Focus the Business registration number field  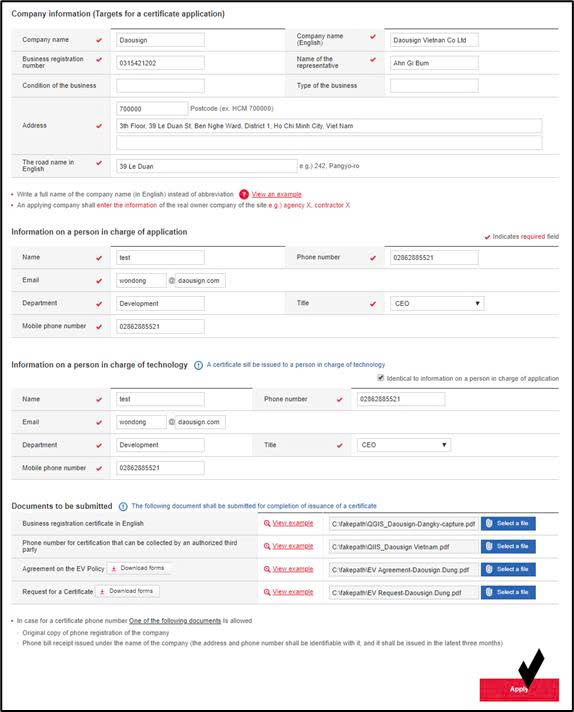(160, 63)
